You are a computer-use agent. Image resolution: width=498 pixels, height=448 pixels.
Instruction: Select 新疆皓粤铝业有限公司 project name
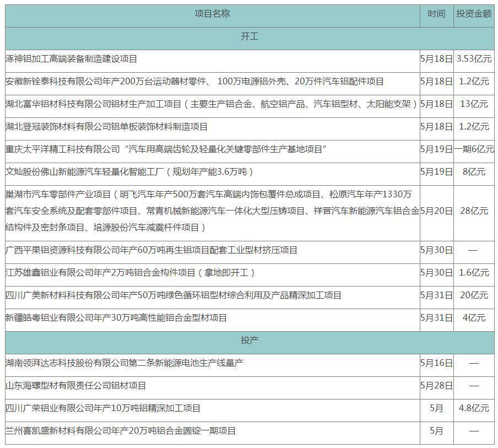tap(116, 318)
